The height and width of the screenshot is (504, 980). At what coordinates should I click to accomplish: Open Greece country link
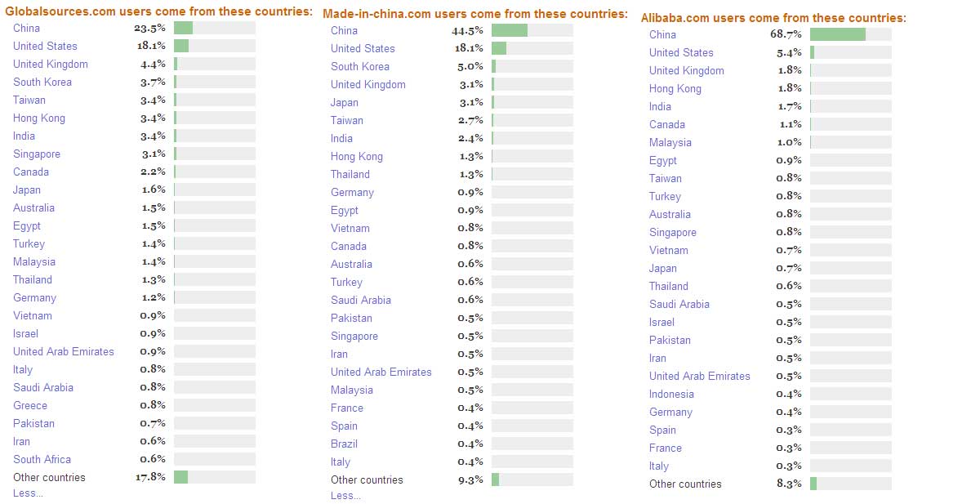30,405
